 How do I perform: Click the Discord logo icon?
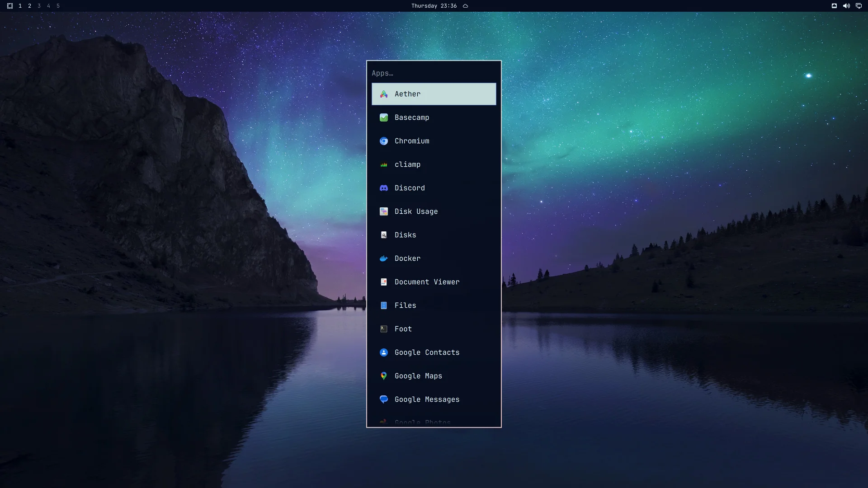[x=384, y=188]
